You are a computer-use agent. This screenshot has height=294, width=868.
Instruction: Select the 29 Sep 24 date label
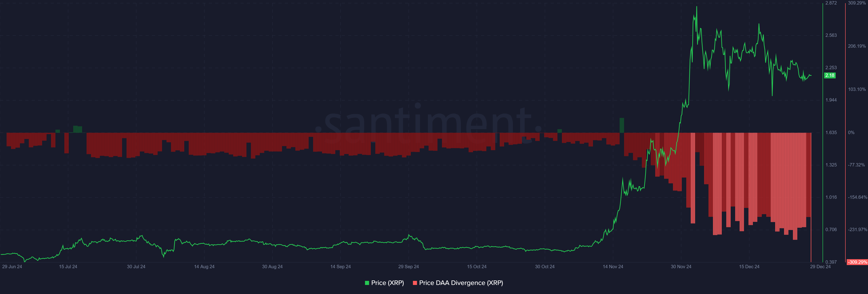(408, 267)
